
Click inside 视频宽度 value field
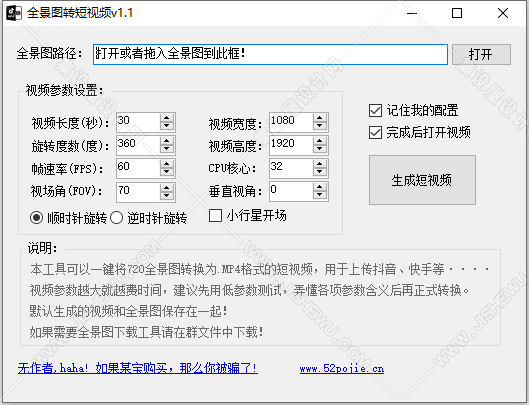[291, 122]
